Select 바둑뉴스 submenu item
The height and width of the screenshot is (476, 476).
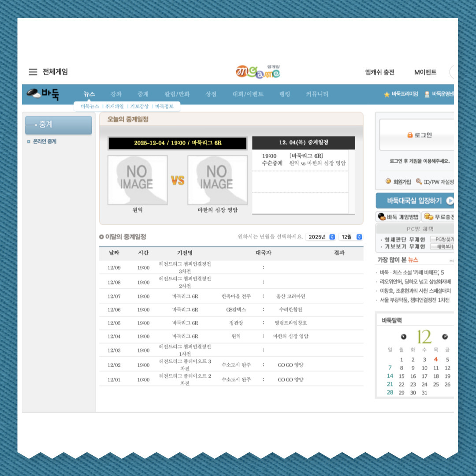pos(90,106)
